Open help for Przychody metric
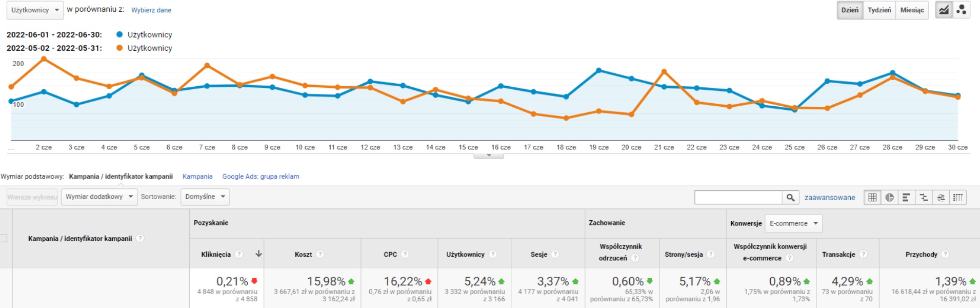This screenshot has height=308, width=980. point(945,254)
